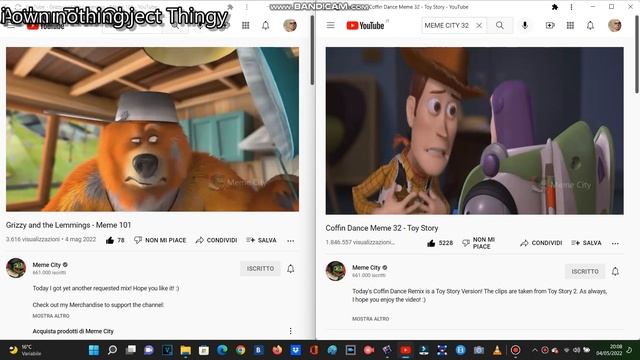640x360 pixels.
Task: Click the Grizzy and the Lemmings video player
Action: click(152, 129)
